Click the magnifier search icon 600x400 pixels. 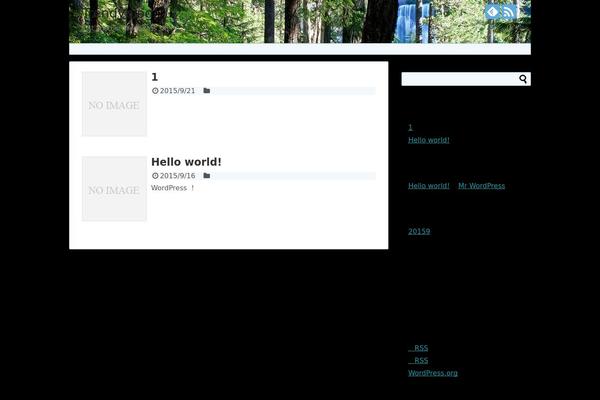tap(523, 79)
